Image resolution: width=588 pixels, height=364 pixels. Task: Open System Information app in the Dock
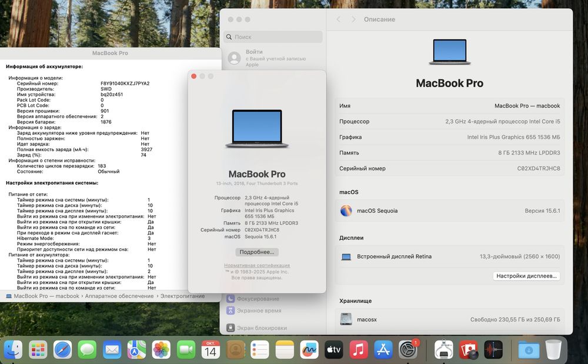click(x=443, y=350)
